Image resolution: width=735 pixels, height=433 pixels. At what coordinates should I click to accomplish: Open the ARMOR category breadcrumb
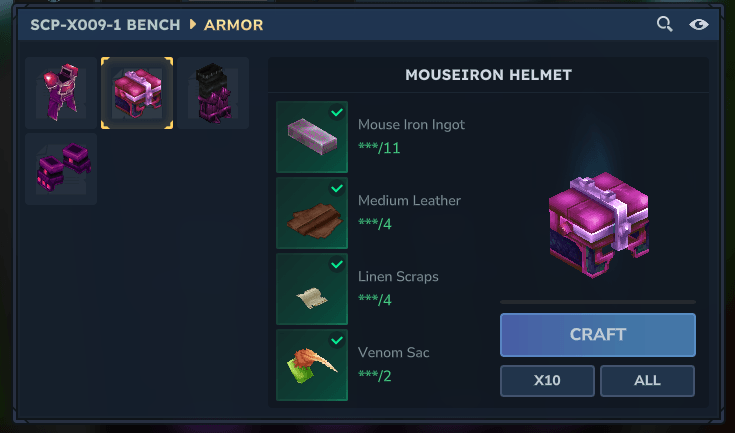pos(233,24)
